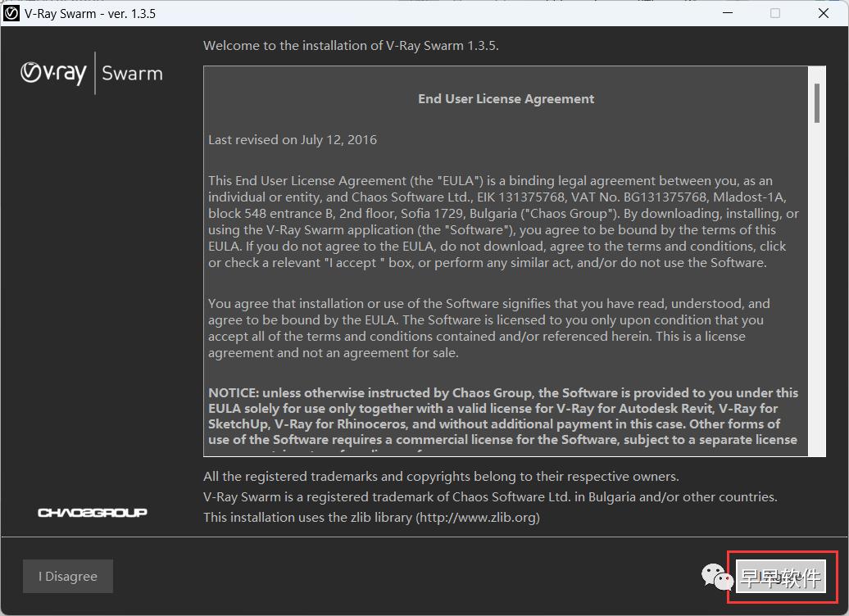Click the I Disagree button
Viewport: 849px width, 616px height.
68,577
